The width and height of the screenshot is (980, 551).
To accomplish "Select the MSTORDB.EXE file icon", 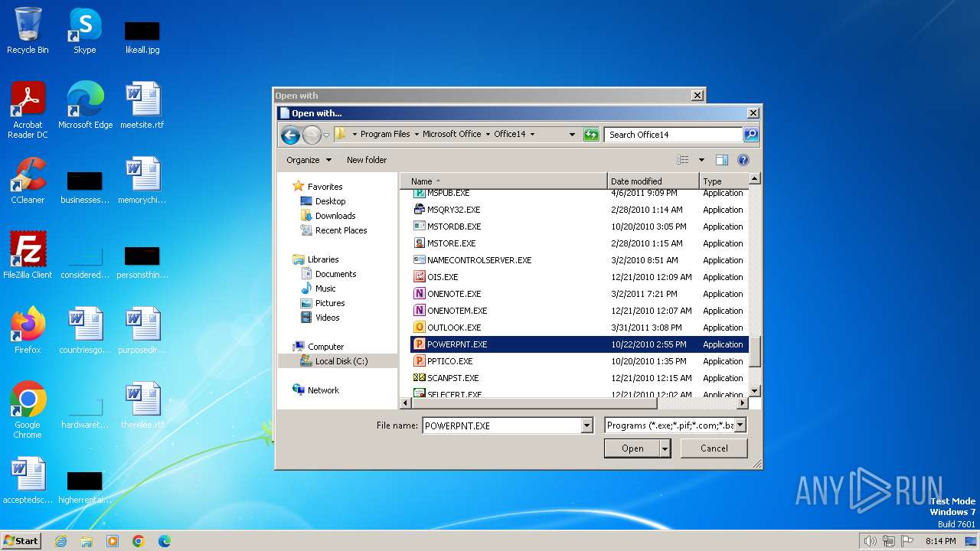I will (419, 227).
